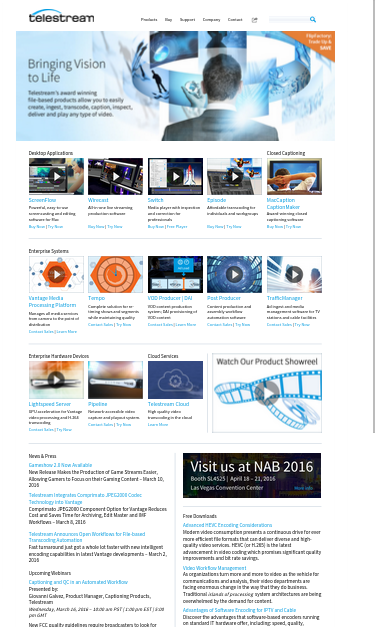Screen dimensions: 375x627
Task: Open the Products menu
Action: 149,20
